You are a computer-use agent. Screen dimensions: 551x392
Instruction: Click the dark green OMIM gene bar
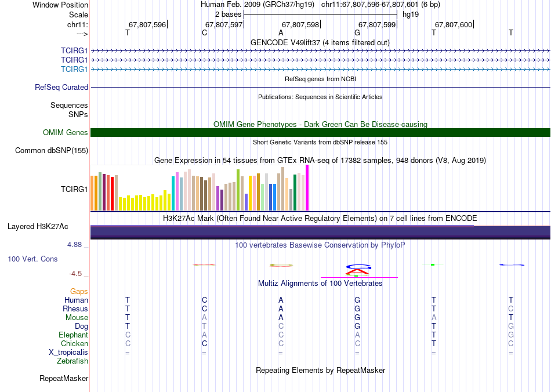click(x=320, y=132)
